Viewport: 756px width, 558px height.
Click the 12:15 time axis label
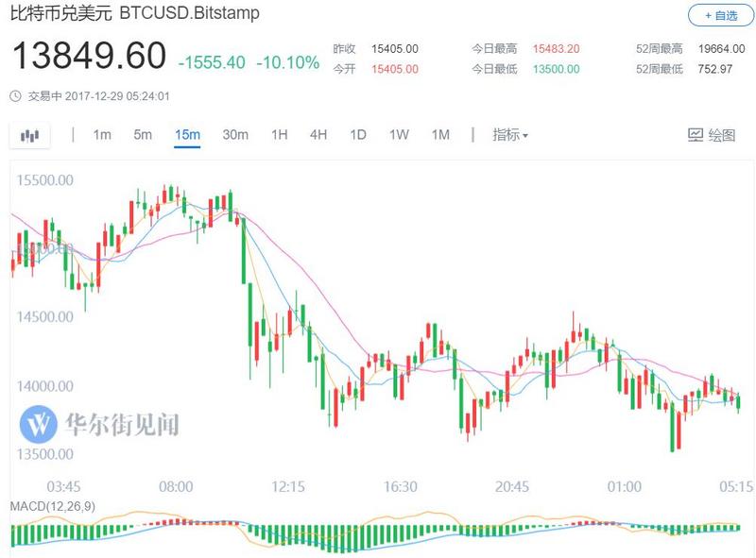[x=288, y=487]
